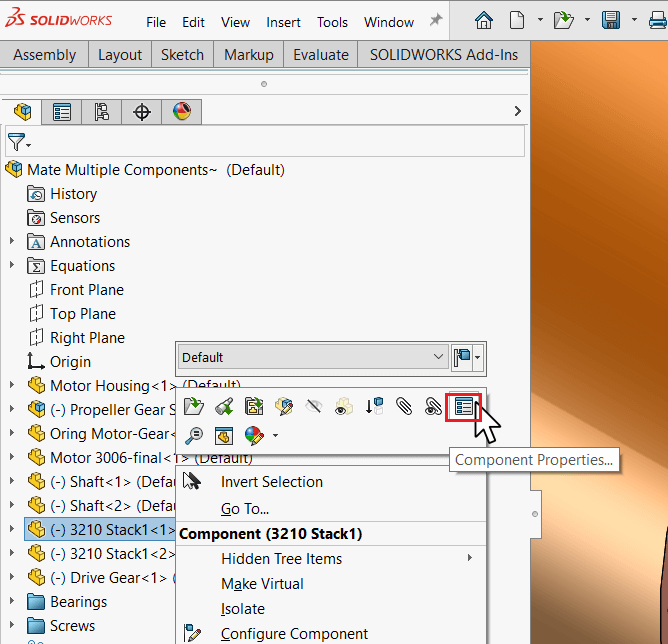Switch to the Evaluate tab
Viewport: 668px width, 644px height.
(x=321, y=55)
